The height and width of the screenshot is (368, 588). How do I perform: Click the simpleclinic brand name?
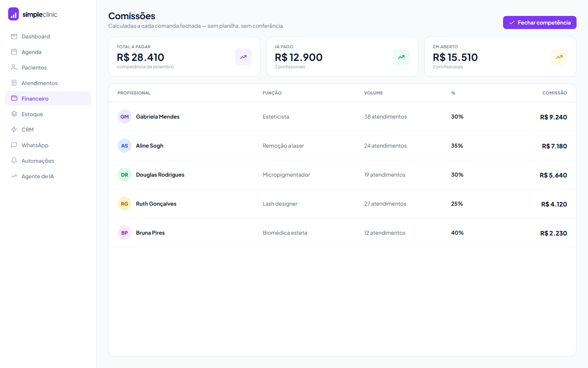[x=40, y=14]
